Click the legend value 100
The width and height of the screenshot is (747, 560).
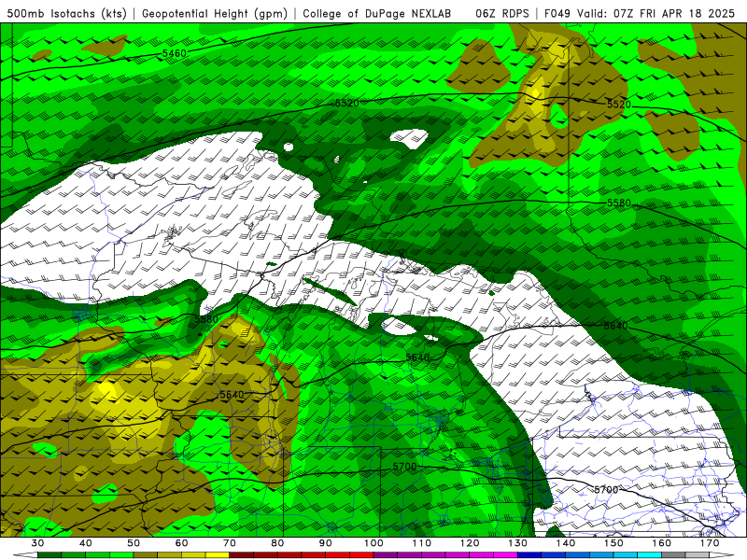[373, 543]
